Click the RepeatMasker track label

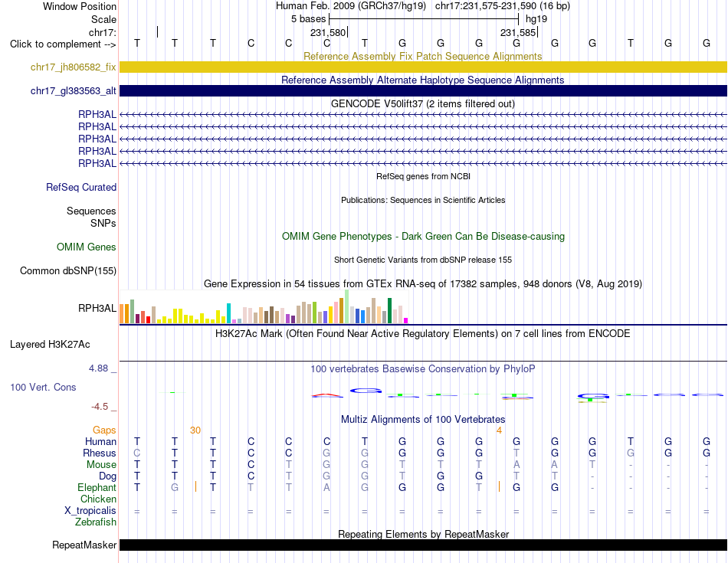[84, 545]
